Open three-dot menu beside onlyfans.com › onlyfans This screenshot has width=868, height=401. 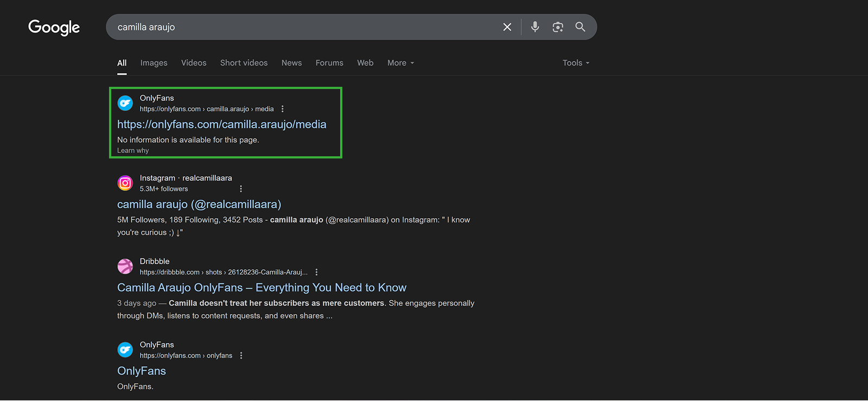[241, 356]
